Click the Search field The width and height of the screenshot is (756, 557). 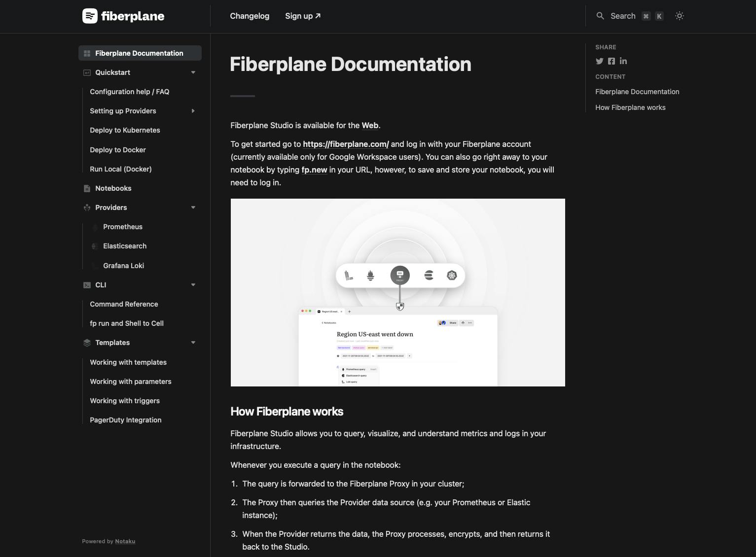click(x=629, y=16)
